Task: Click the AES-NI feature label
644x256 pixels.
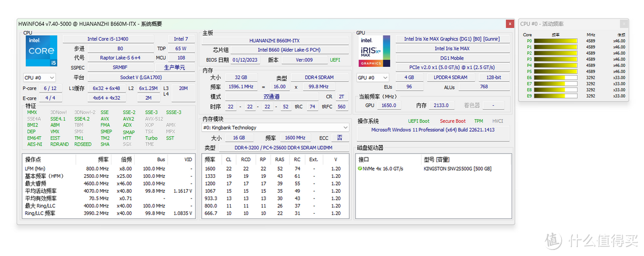Action: coord(35,144)
